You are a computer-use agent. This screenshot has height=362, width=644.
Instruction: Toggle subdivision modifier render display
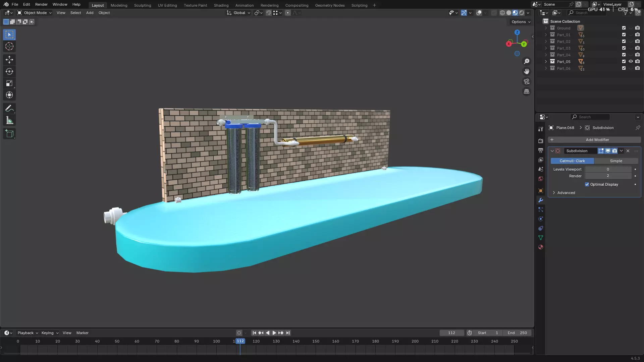[x=614, y=151]
